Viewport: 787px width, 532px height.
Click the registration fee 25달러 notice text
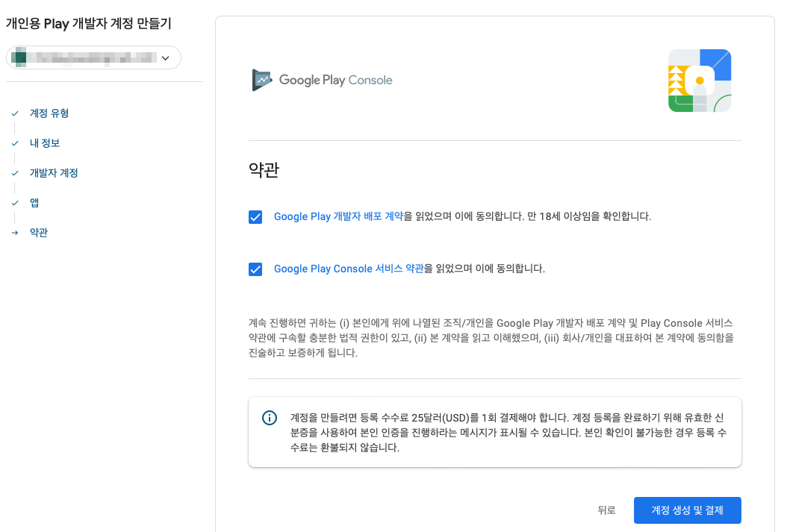(x=508, y=432)
